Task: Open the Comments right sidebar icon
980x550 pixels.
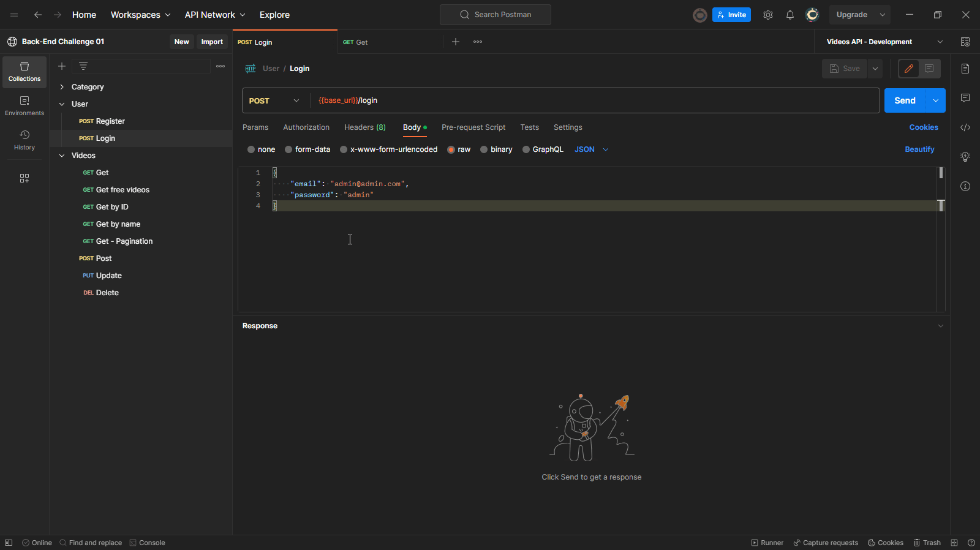Action: [965, 98]
